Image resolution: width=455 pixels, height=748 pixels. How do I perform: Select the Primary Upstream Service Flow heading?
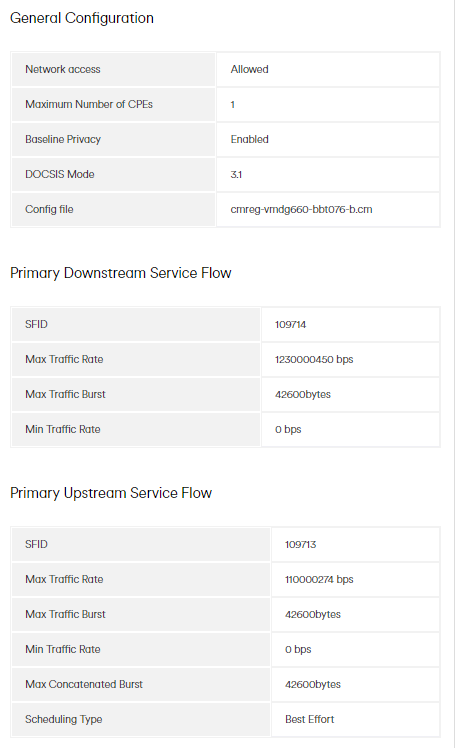click(x=111, y=493)
